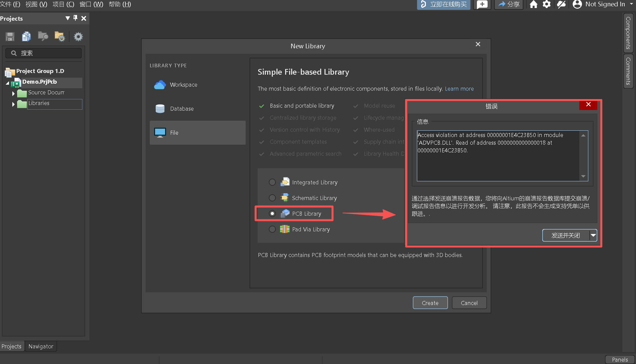Open the Projects panel dropdown arrow
The image size is (636, 364).
[x=68, y=18]
